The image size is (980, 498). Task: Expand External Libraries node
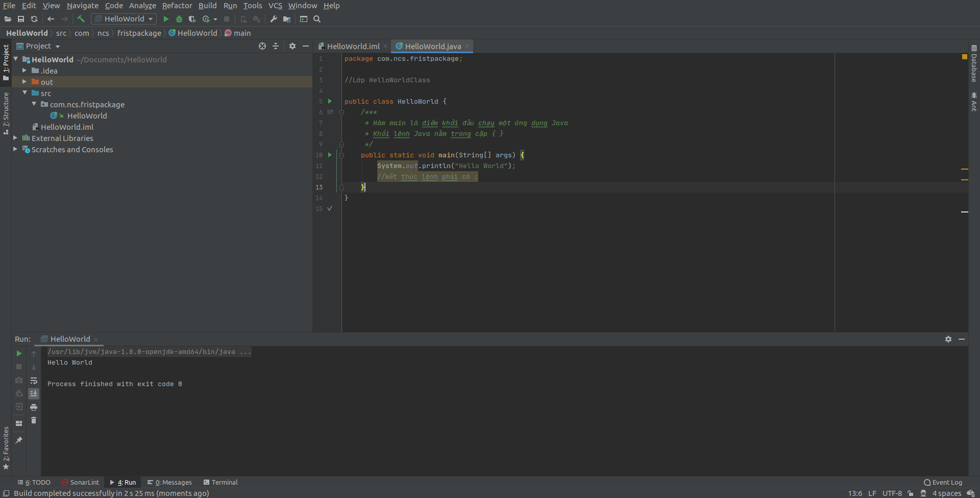16,138
